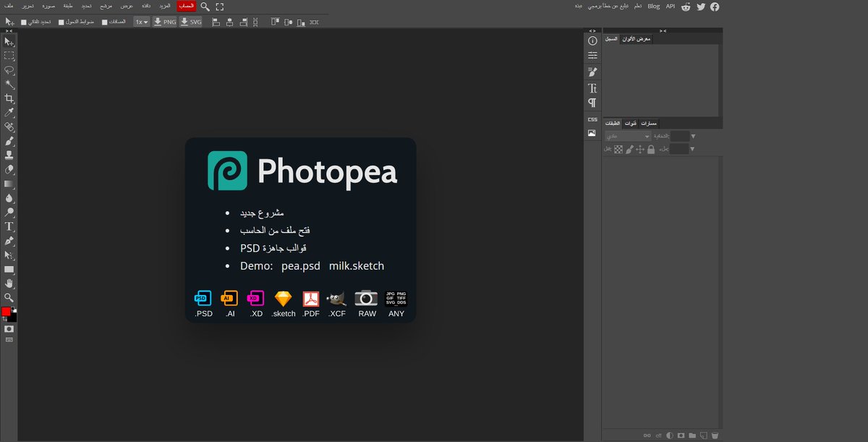Image resolution: width=868 pixels, height=442 pixels.
Task: Export as SVG button
Action: pos(191,22)
